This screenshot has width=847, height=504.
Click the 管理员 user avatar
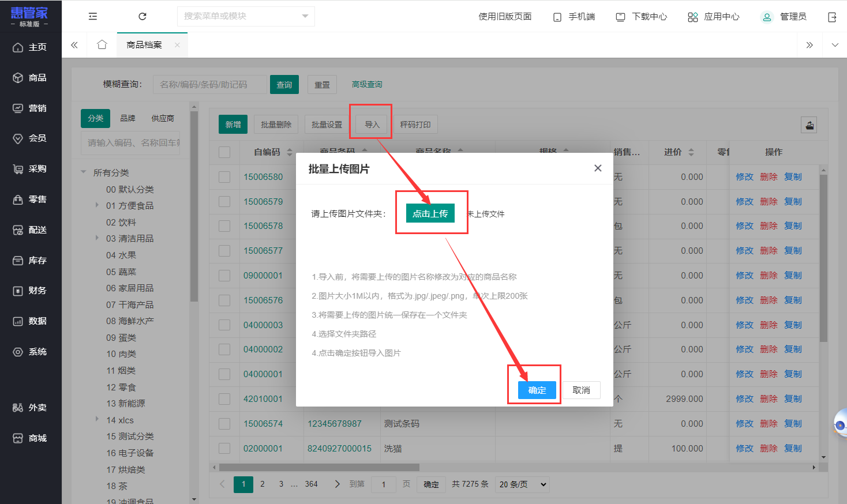767,17
